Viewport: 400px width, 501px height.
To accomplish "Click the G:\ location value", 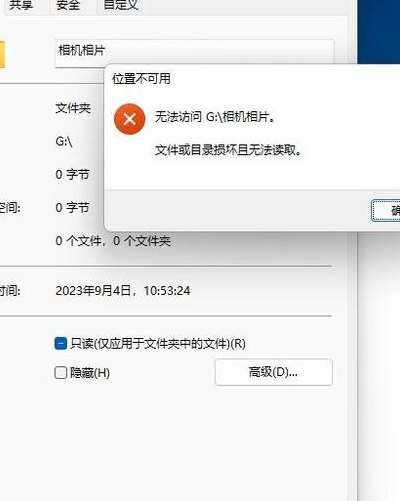I will point(64,141).
